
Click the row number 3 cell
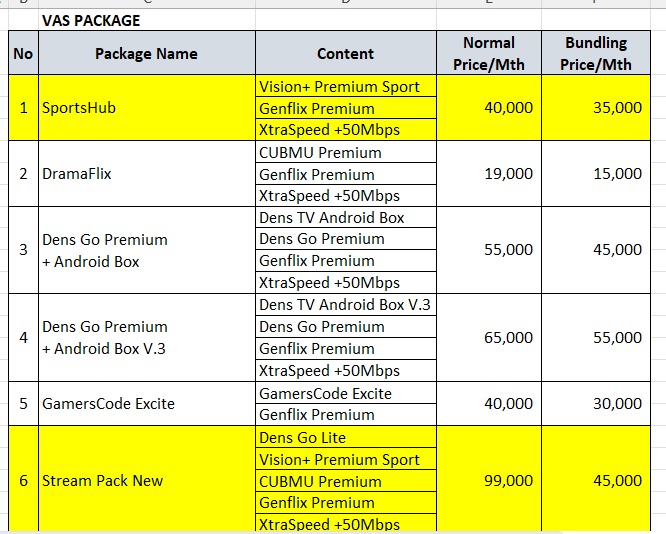tap(22, 250)
